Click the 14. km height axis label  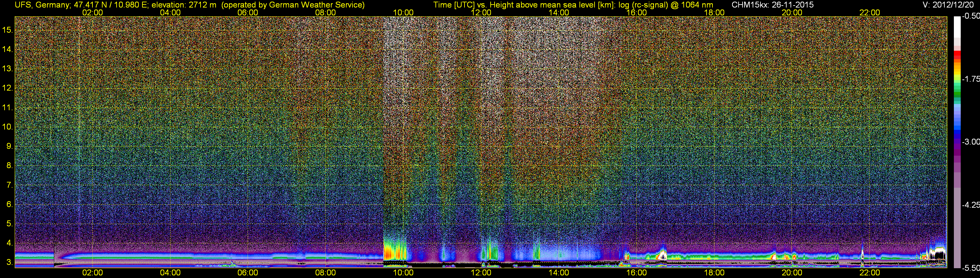pos(8,49)
